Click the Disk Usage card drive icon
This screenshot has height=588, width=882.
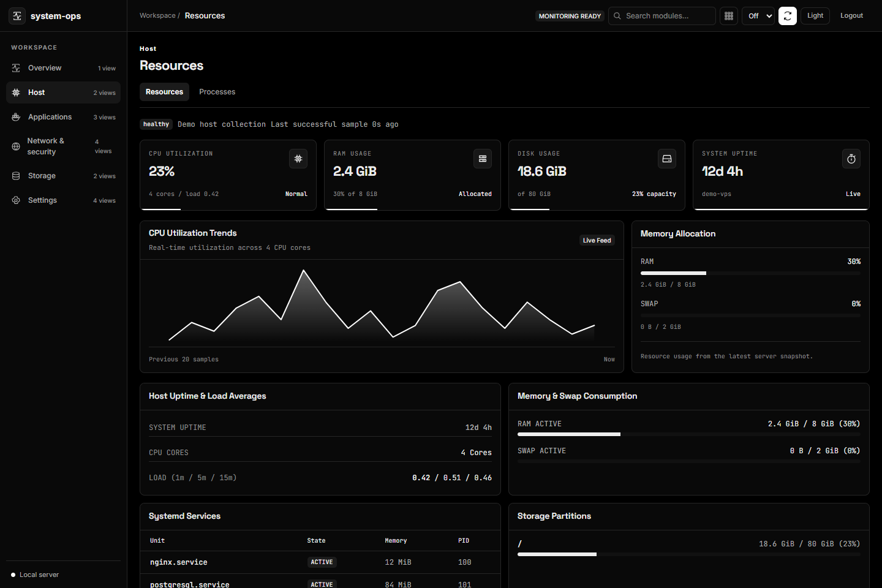click(667, 159)
